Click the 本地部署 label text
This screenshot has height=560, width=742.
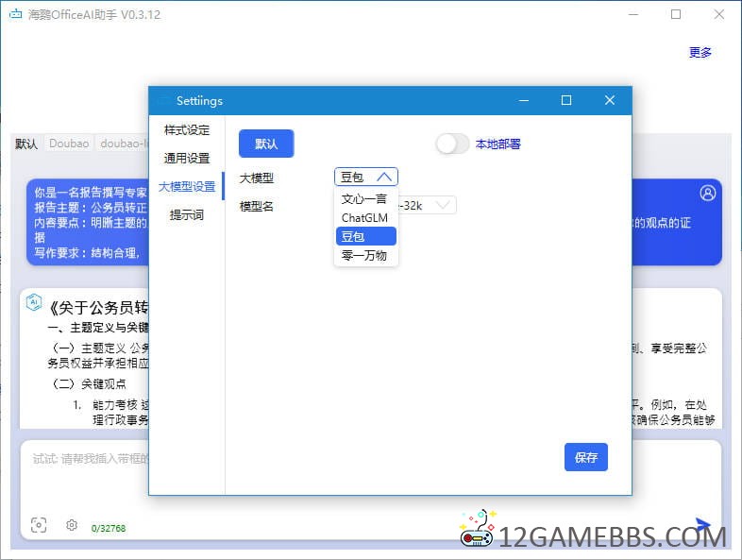point(497,144)
